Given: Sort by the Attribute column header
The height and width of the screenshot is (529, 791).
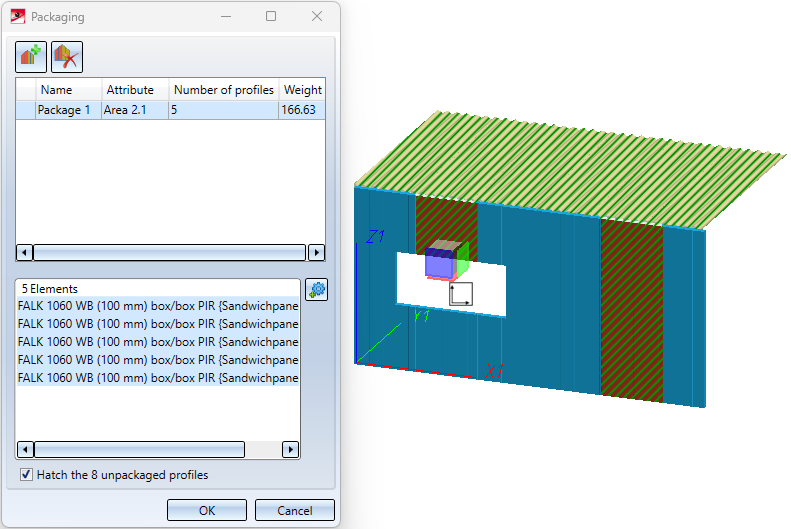Looking at the screenshot, I should click(x=135, y=90).
